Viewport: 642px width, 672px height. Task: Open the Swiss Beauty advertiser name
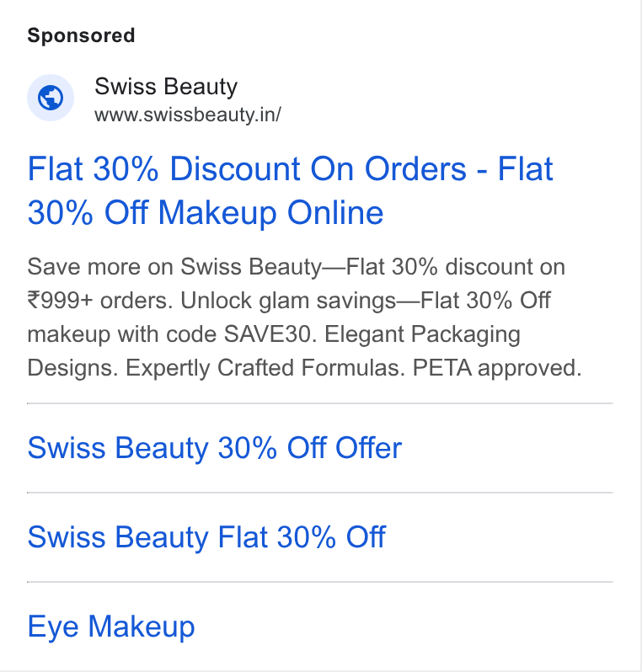(166, 87)
